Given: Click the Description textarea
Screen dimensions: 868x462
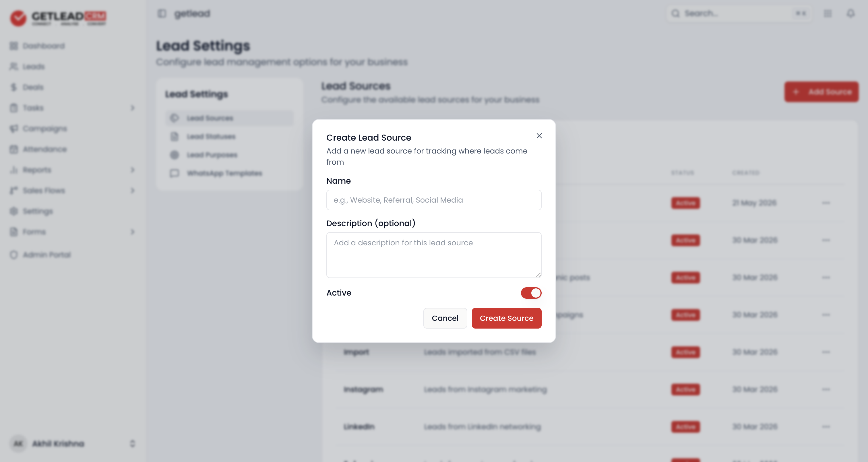Looking at the screenshot, I should (x=434, y=255).
